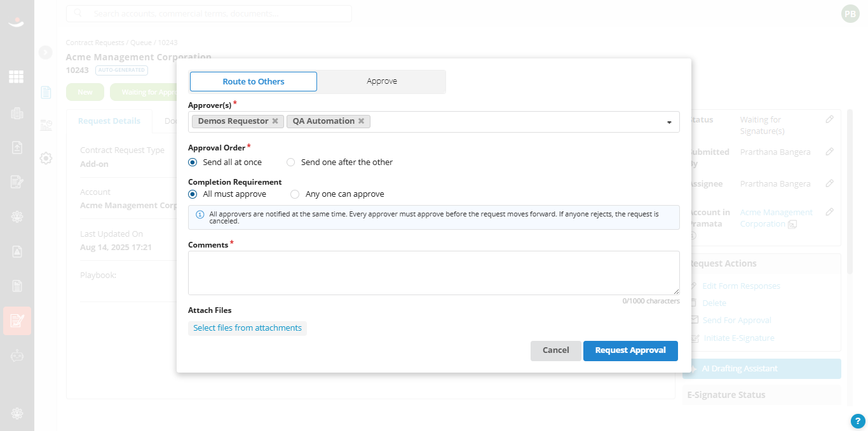Open the apps grid icon in left sidebar
Viewport: 868px width, 431px height.
pyautogui.click(x=17, y=77)
